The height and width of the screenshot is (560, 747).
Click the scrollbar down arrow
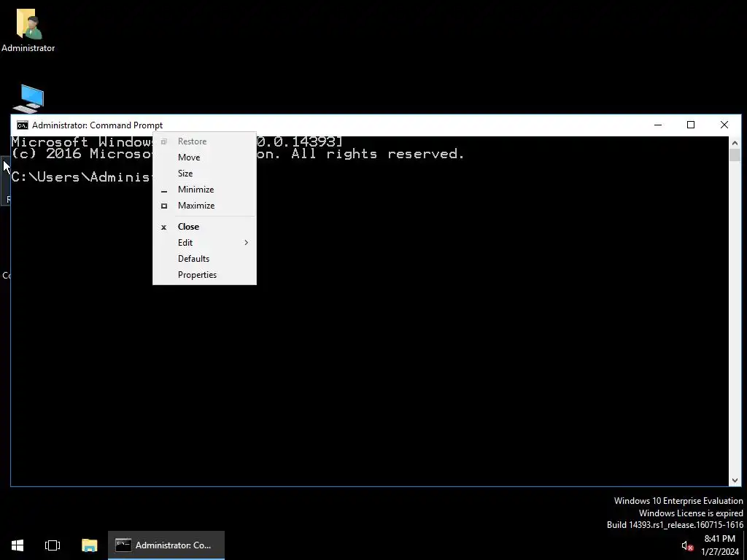(735, 481)
